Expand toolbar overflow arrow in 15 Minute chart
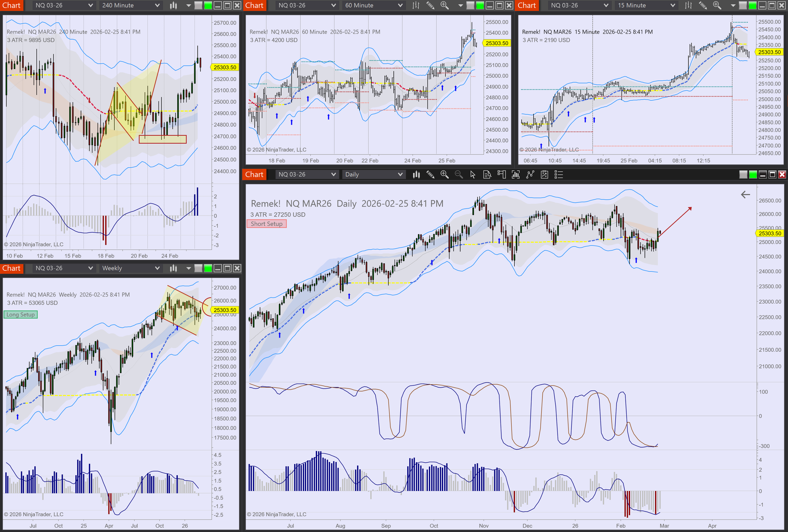Screen dimensions: 788x532 (x=733, y=5)
